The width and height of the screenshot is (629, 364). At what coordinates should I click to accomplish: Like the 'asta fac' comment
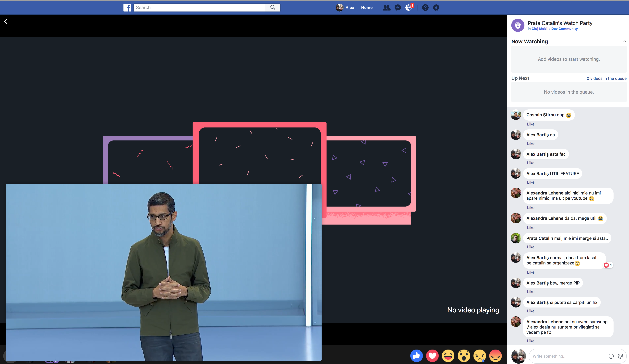pyautogui.click(x=531, y=163)
